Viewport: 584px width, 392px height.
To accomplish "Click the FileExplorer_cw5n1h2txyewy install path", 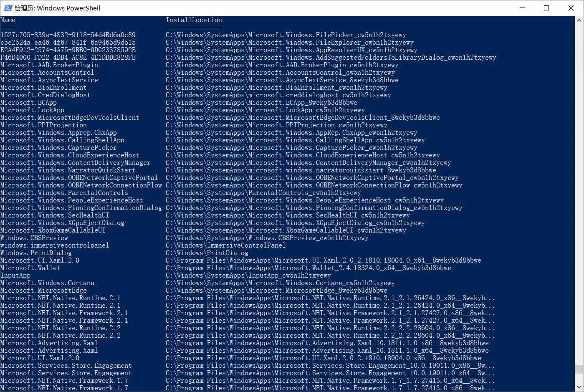I will pyautogui.click(x=290, y=43).
